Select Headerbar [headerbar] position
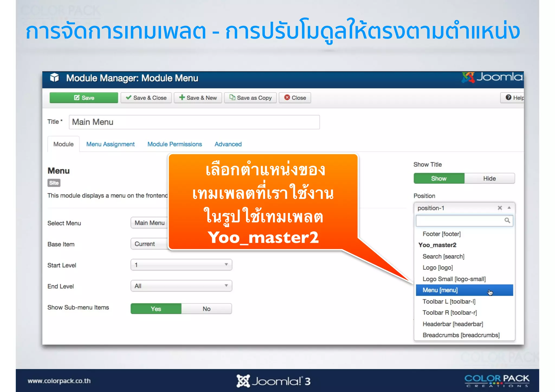The image size is (555, 392). [464, 324]
